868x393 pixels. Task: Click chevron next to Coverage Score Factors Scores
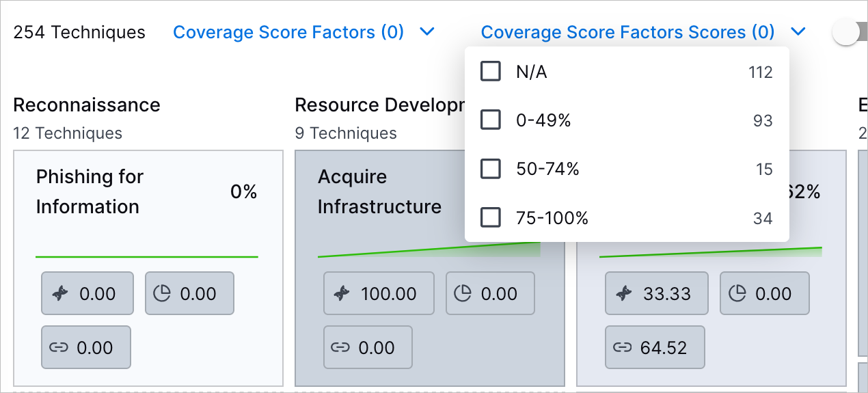(x=798, y=31)
